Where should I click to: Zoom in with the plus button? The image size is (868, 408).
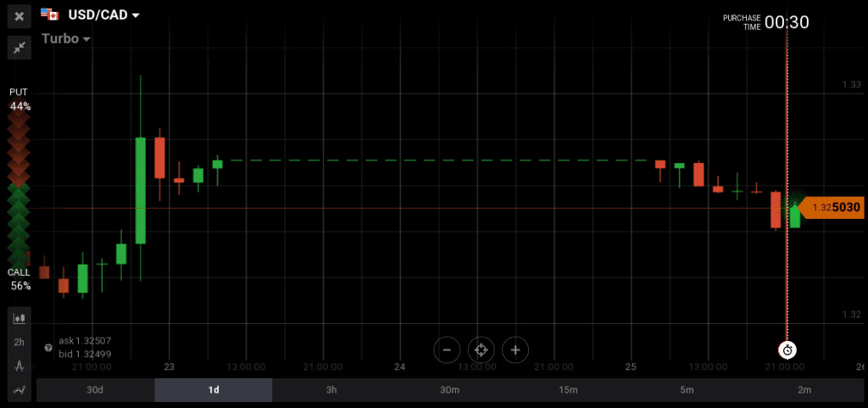[515, 349]
